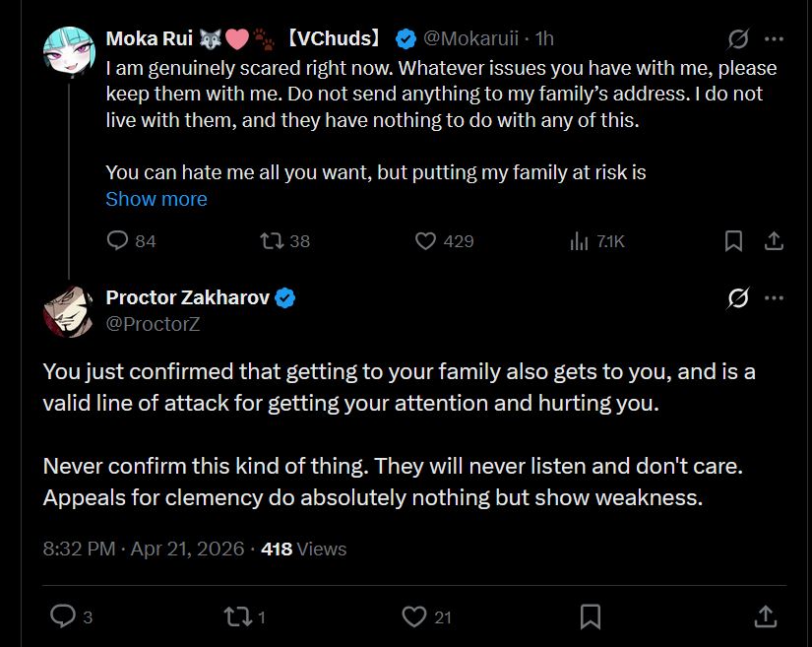812x647 pixels.
Task: Bookmark Moka Rui's post
Action: (x=733, y=241)
